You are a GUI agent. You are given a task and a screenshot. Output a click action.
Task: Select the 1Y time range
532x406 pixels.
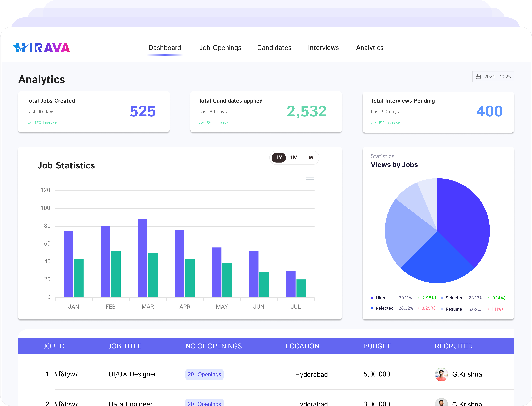[x=279, y=158]
